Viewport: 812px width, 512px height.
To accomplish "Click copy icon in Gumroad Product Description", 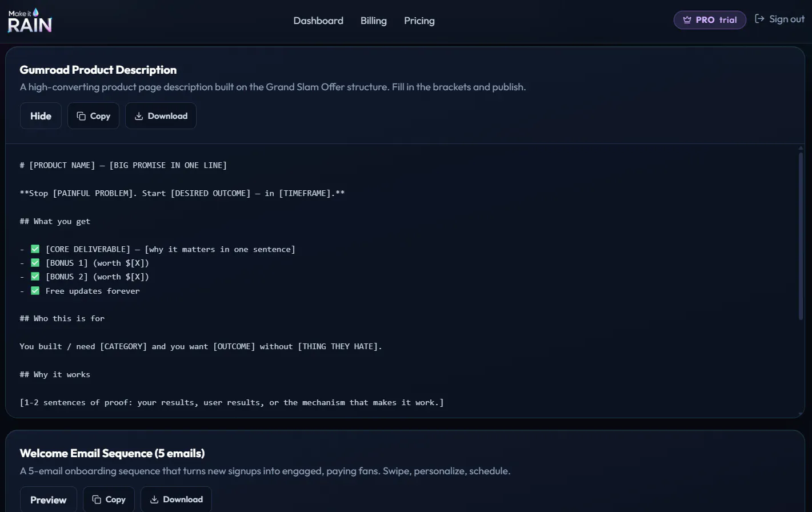I will (x=81, y=116).
